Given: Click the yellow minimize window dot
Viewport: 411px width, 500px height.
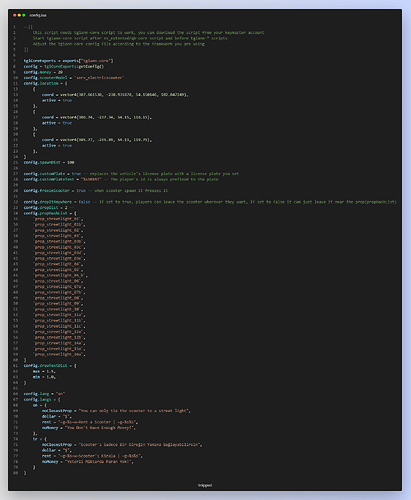Looking at the screenshot, I should (19, 15).
